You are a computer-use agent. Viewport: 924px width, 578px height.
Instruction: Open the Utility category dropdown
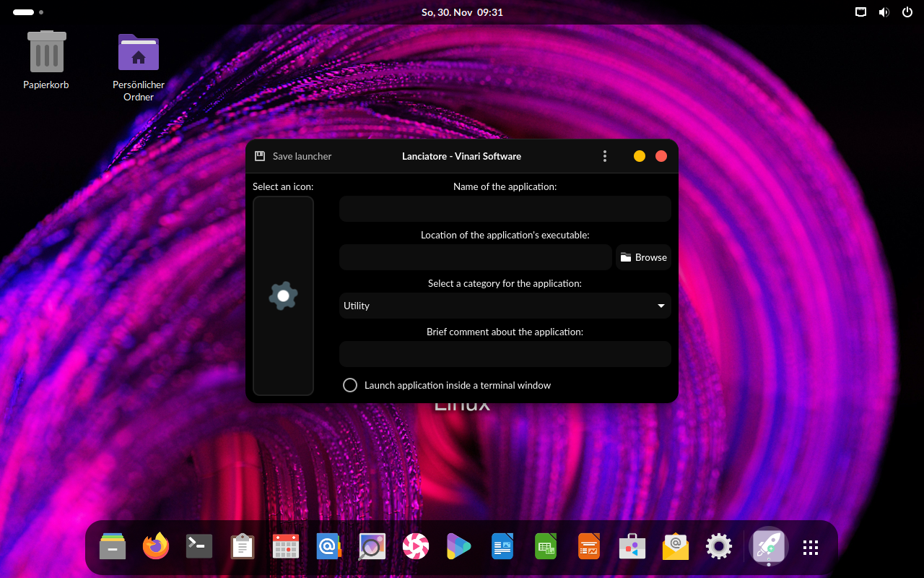pos(505,306)
